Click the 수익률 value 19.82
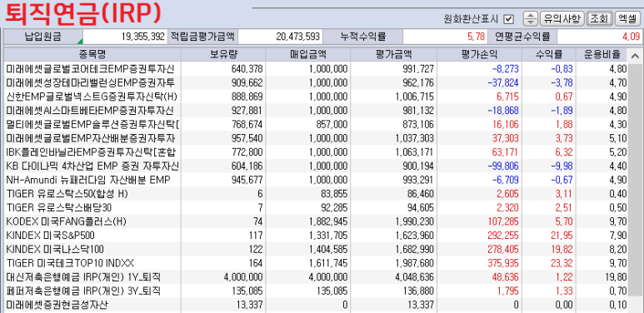644x313 pixels. click(562, 249)
